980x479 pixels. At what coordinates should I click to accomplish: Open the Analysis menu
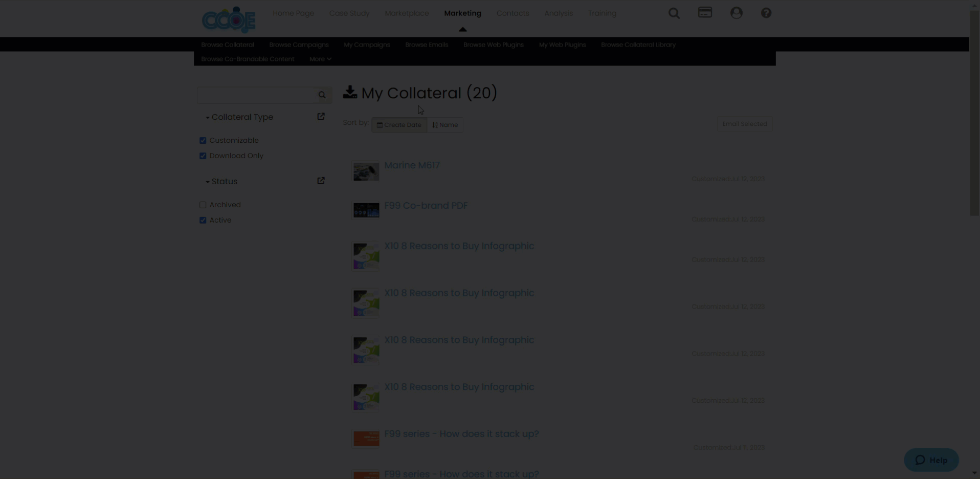tap(559, 13)
